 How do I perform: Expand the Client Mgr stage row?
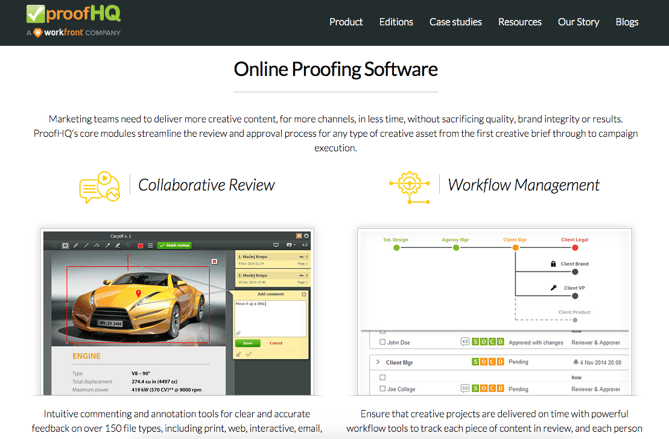378,362
